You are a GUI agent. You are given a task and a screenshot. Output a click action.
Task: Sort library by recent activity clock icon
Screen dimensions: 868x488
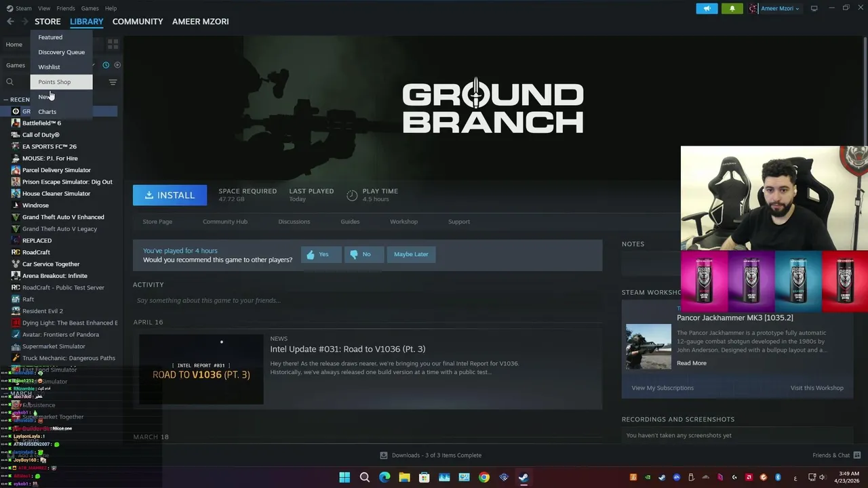106,65
